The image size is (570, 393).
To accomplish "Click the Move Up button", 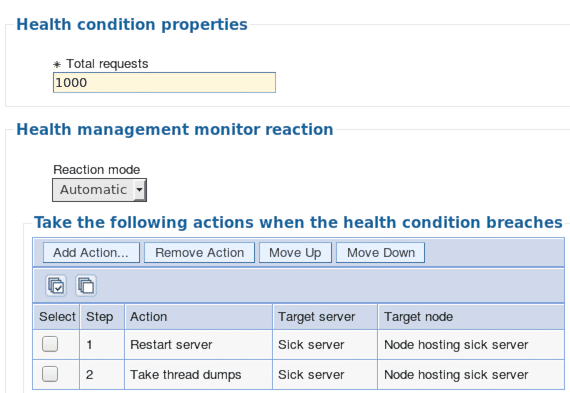I will point(295,253).
